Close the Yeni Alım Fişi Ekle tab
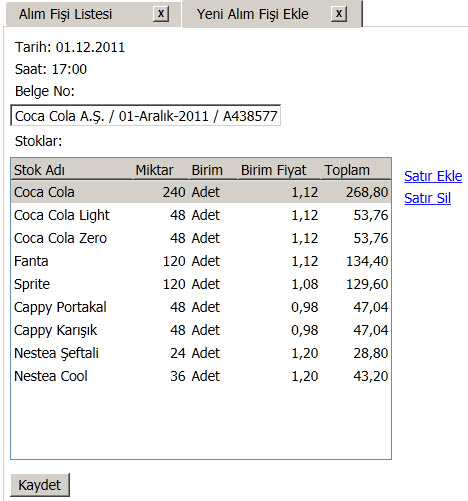The width and height of the screenshot is (468, 501). (x=339, y=14)
